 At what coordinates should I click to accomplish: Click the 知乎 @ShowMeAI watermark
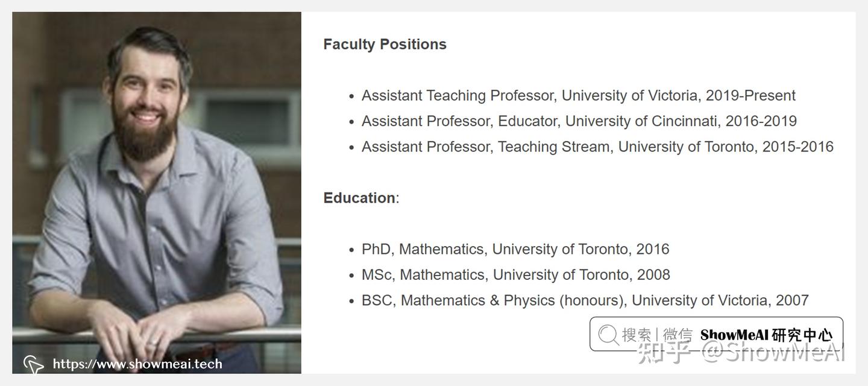741,353
